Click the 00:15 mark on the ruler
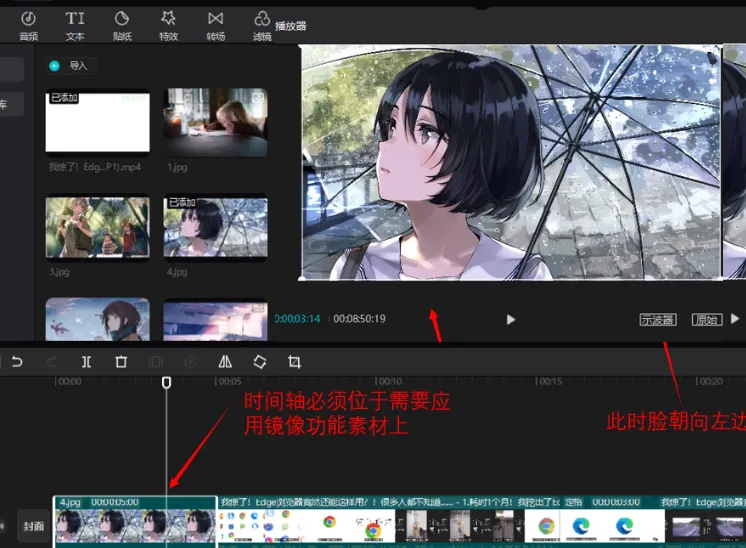The height and width of the screenshot is (548, 746). click(x=551, y=382)
